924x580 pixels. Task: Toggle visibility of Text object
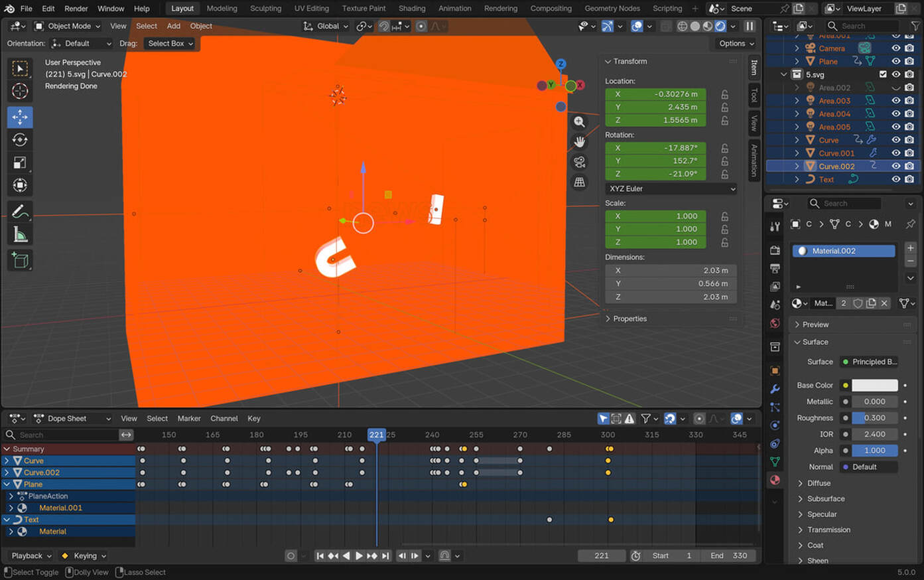[x=895, y=179]
